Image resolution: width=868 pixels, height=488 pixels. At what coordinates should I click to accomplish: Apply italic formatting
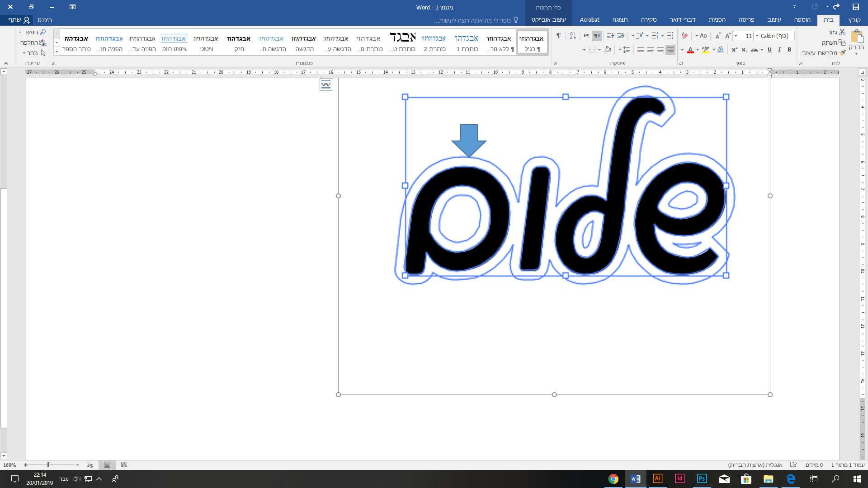[779, 51]
